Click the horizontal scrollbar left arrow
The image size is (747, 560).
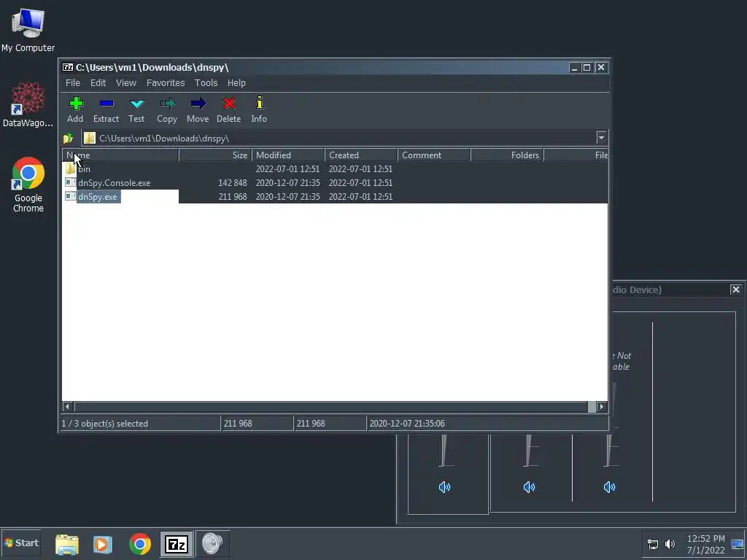[x=67, y=407]
